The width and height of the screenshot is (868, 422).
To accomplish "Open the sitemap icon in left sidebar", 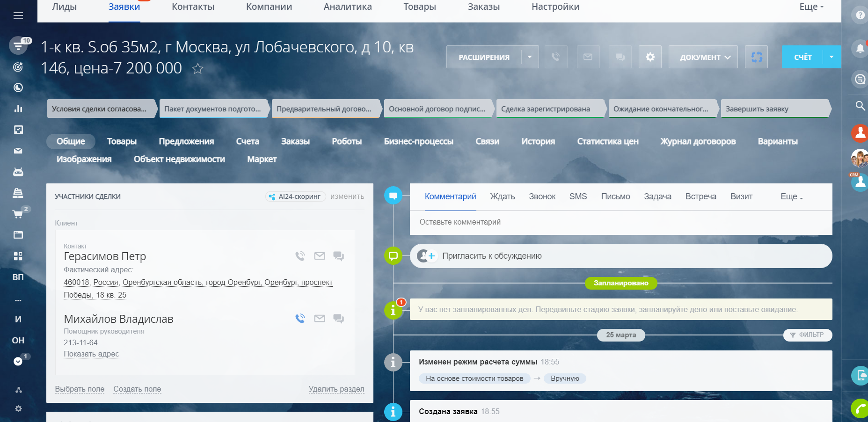I will 18,390.
